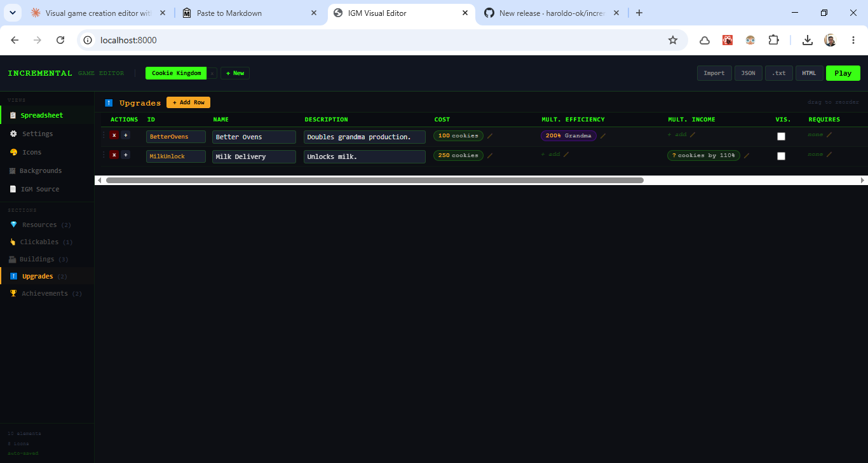Edit pencil for MilkUnlock requires field
The image size is (868, 463).
tap(829, 155)
